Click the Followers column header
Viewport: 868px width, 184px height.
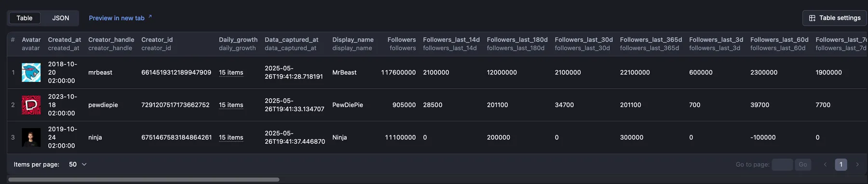click(402, 39)
